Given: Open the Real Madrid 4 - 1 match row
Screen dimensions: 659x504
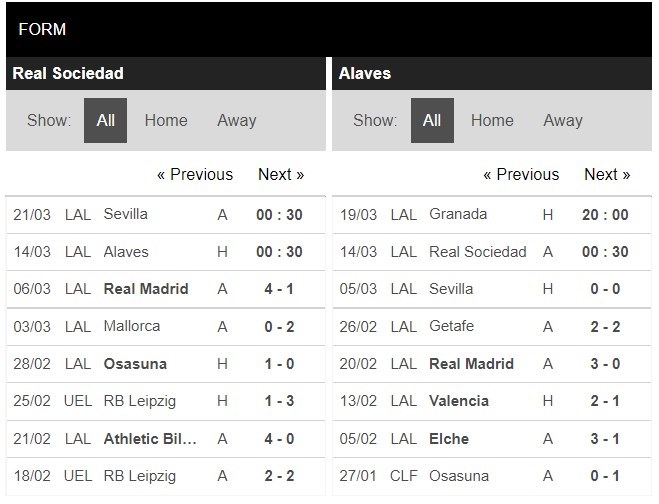Looking at the screenshot, I should click(x=166, y=289).
